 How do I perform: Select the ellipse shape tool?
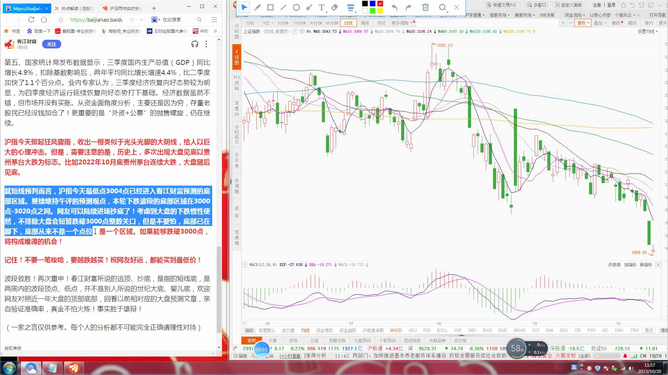coord(296,7)
